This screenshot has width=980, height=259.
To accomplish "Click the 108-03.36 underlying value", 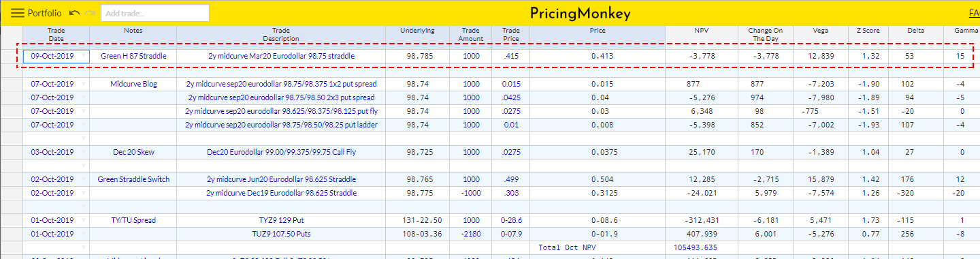I will [x=417, y=234].
